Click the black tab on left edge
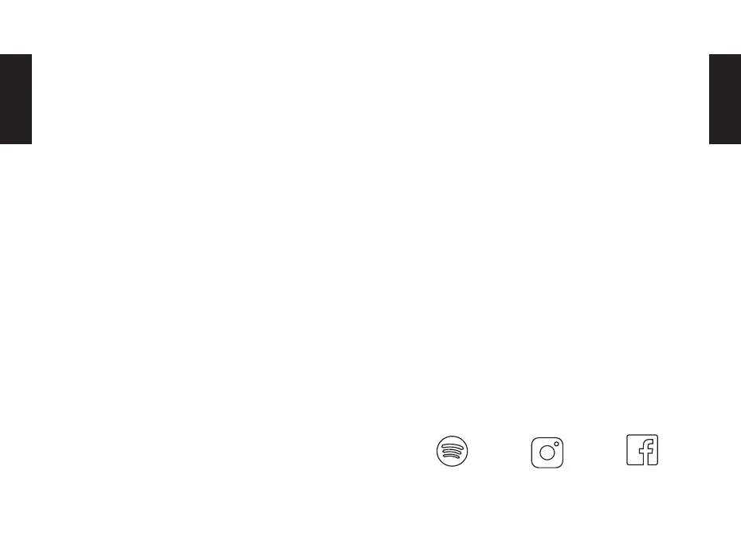The height and width of the screenshot is (560, 741). 15,99
